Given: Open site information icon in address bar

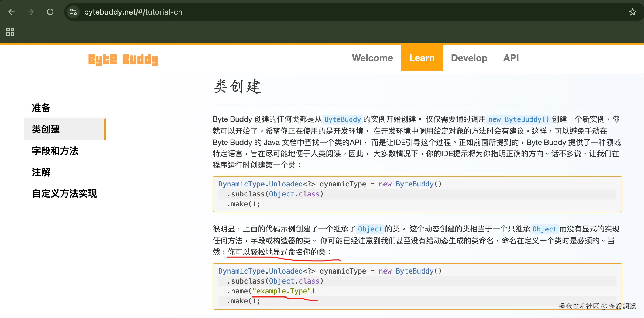Looking at the screenshot, I should [x=73, y=12].
